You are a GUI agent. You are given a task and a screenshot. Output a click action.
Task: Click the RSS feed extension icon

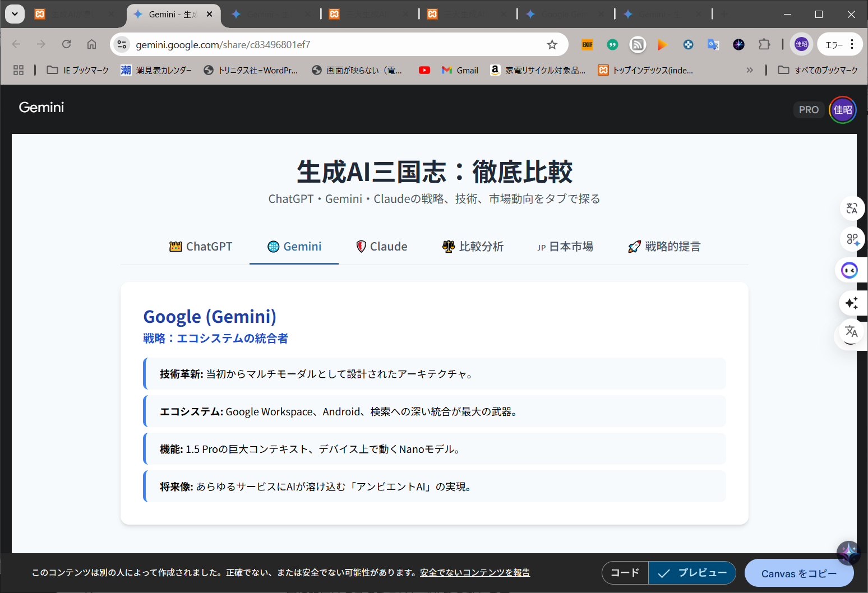[638, 45]
